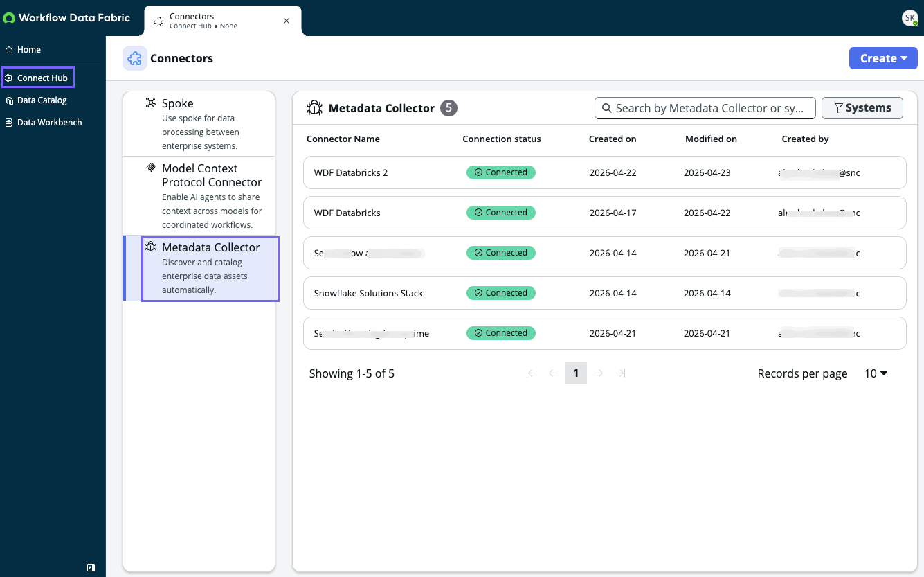The width and height of the screenshot is (924, 577).
Task: Click the Metadata Collector bug icon in list
Action: pyautogui.click(x=150, y=247)
